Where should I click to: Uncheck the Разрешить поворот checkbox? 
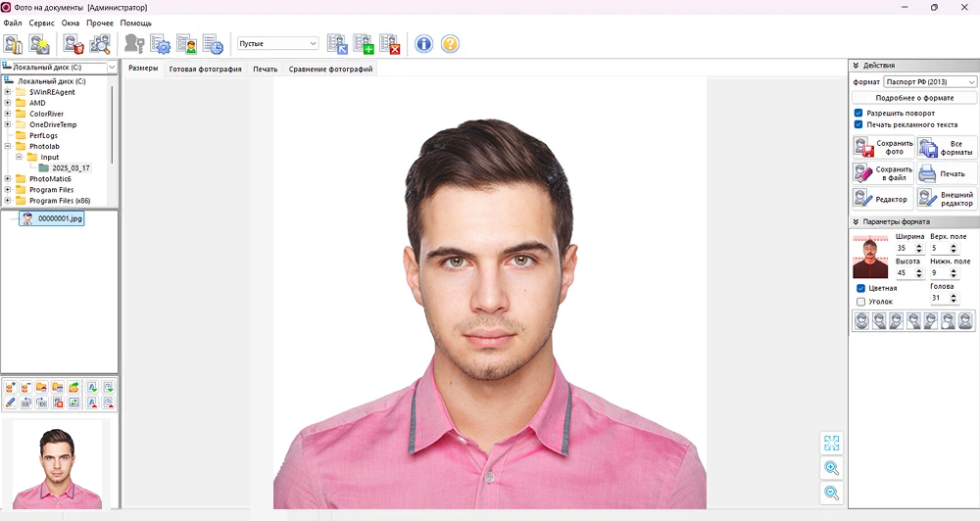858,114
